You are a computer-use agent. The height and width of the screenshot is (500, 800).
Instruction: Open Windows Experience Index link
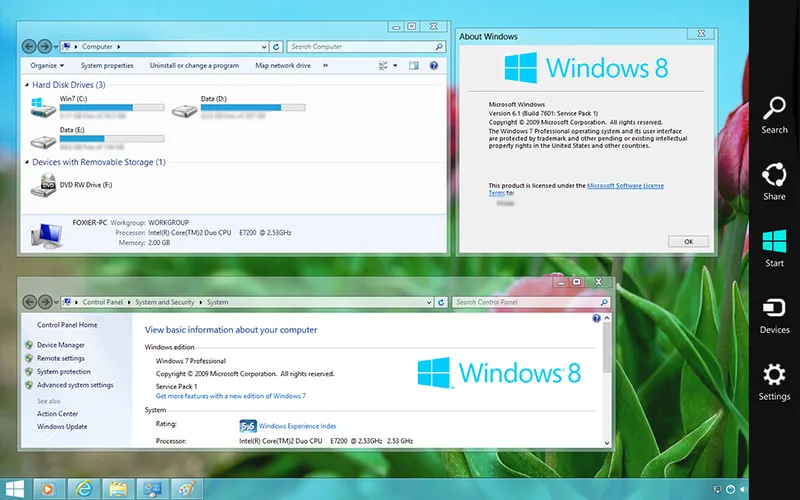(x=297, y=426)
